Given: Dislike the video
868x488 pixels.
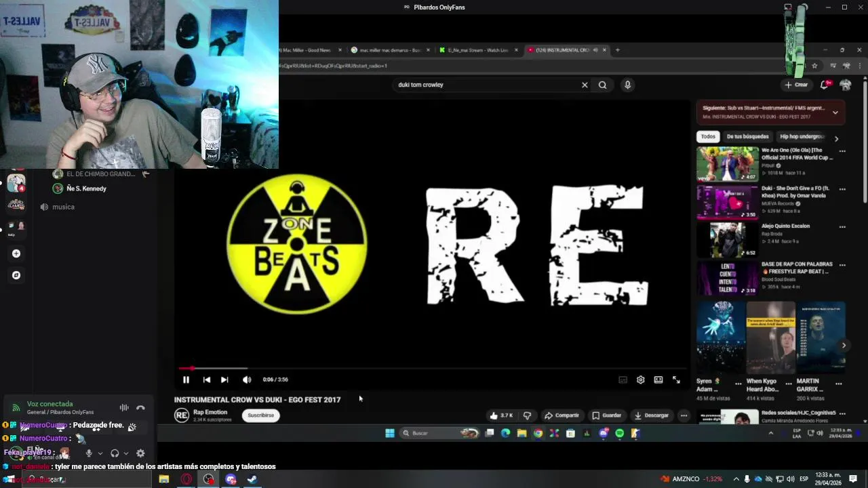Looking at the screenshot, I should 528,415.
